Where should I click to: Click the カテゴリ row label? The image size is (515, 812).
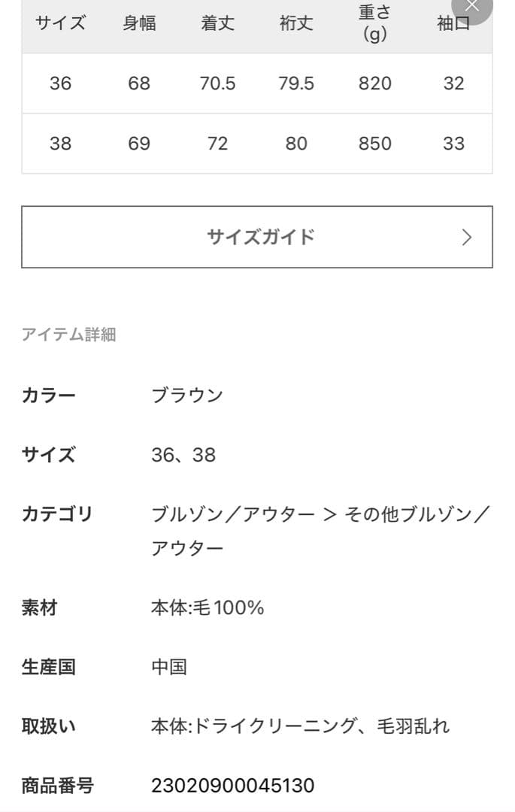pos(56,513)
